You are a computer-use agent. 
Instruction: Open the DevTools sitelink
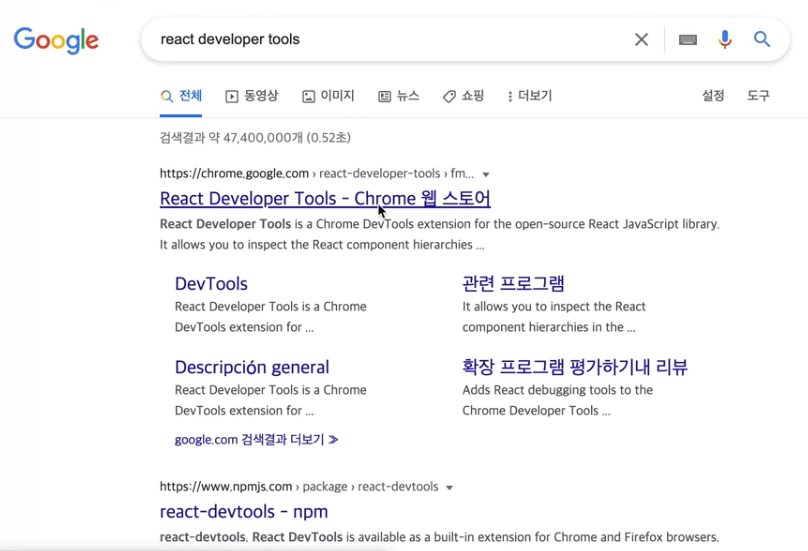click(211, 284)
